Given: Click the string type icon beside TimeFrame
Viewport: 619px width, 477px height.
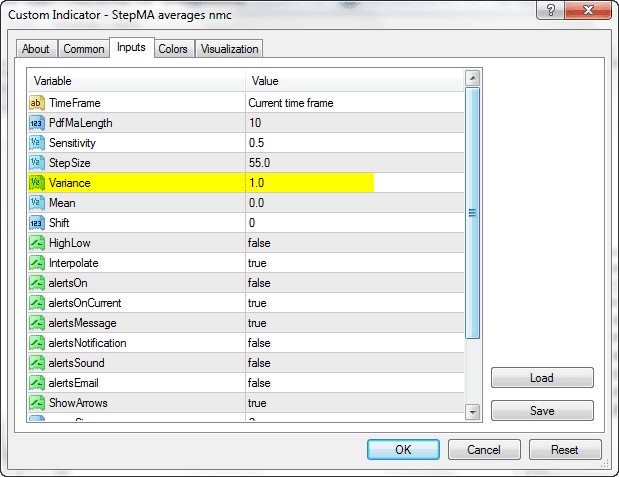Looking at the screenshot, I should tap(37, 103).
